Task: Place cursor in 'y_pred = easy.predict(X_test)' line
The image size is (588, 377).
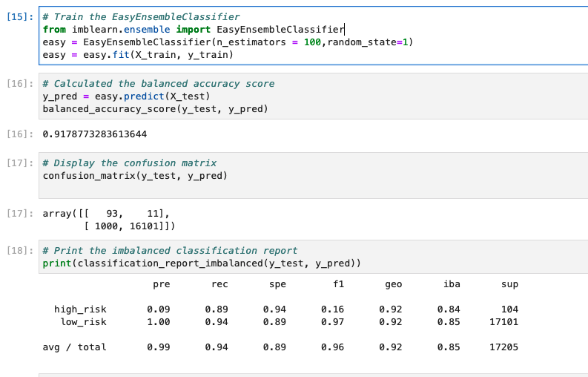Action: (126, 96)
